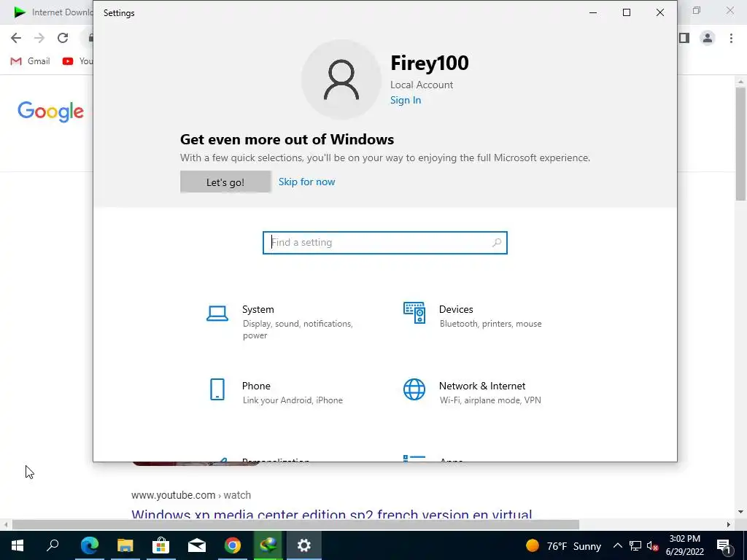Click the Chrome back arrow button

coord(16,38)
